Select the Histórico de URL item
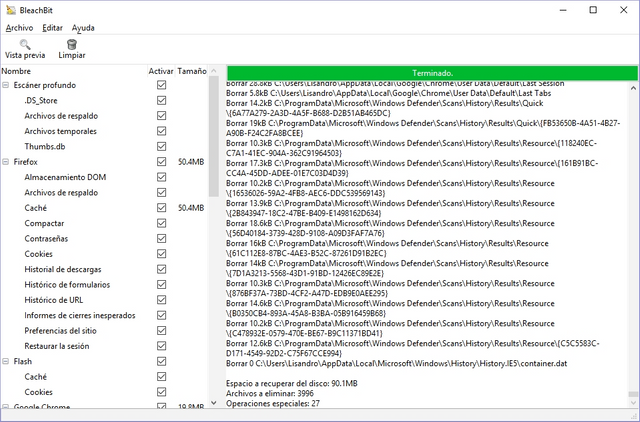This screenshot has width=640, height=422. pyautogui.click(x=54, y=300)
